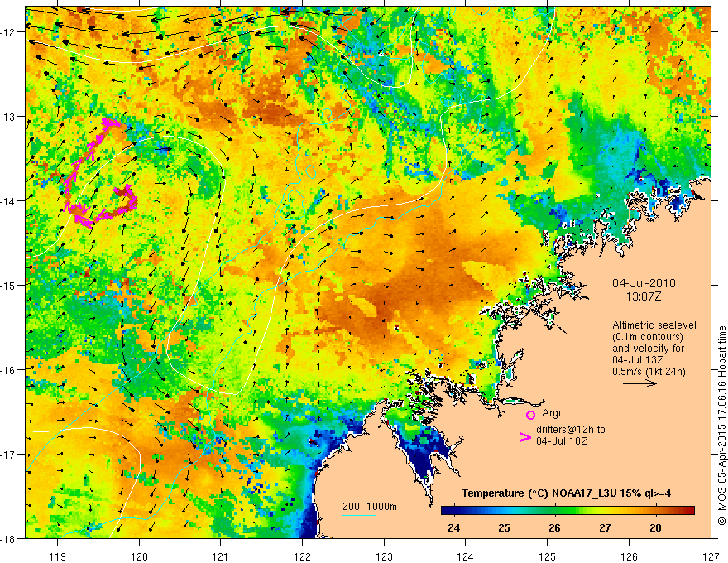Click the '04-Jul 13Z' legend line
Image resolution: width=728 pixels, height=563 pixels.
(x=638, y=360)
